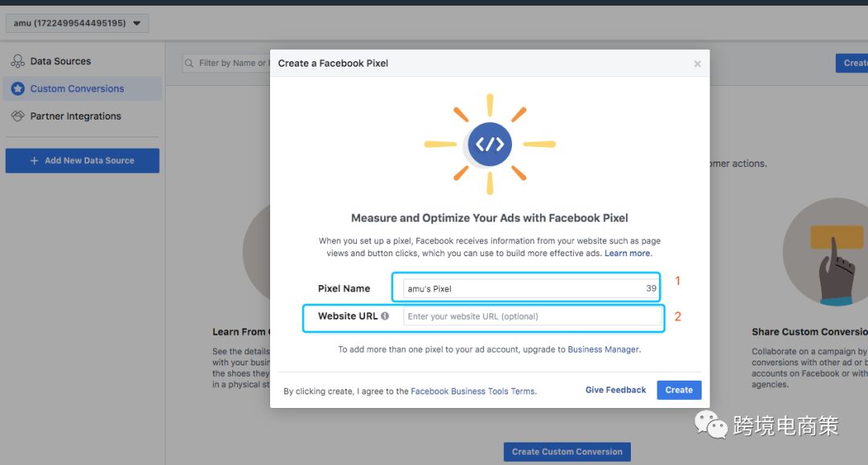Click the 'Share Custom Conversio' heading text
868x465 pixels.
point(809,332)
